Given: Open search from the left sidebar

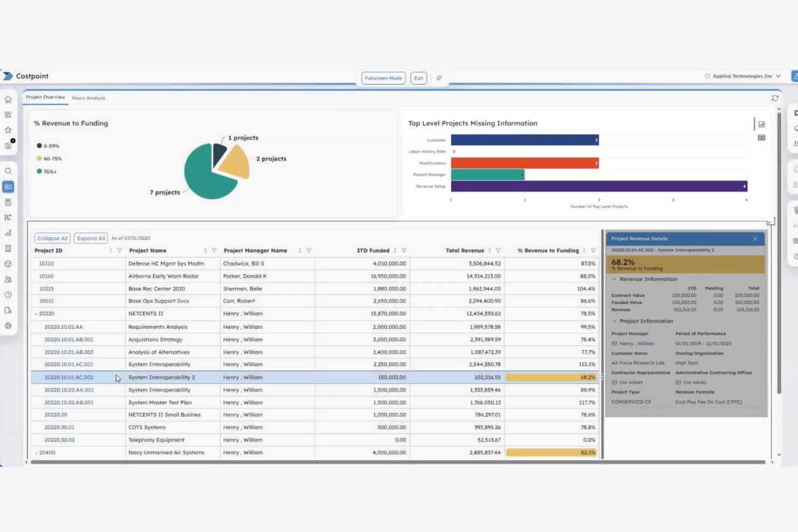Looking at the screenshot, I should click(8, 171).
